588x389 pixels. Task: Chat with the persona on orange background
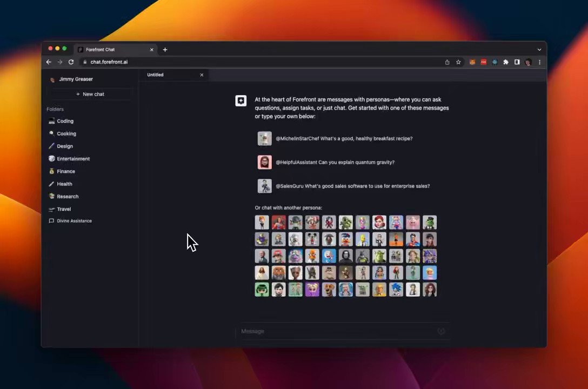[x=396, y=239]
